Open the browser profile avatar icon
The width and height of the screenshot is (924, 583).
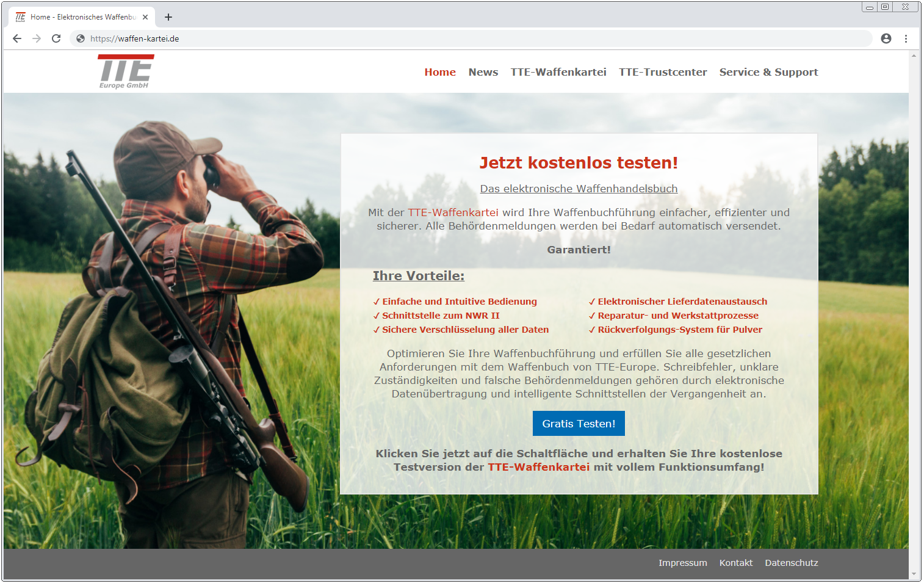click(x=886, y=38)
